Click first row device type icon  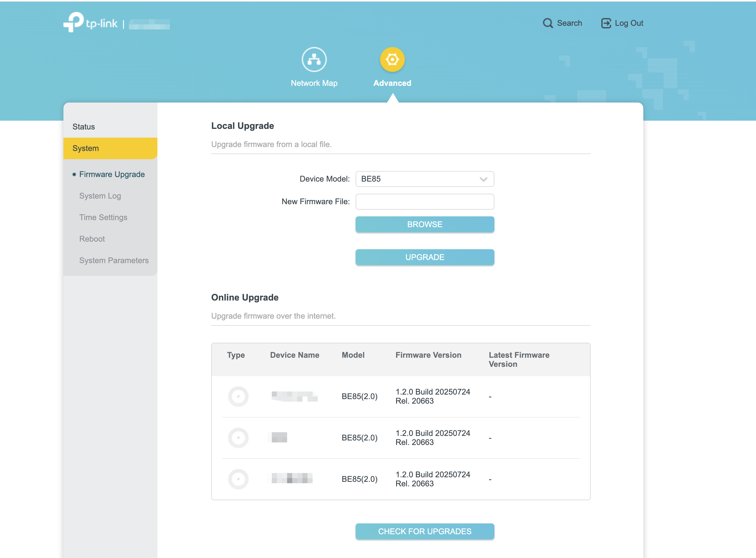point(238,396)
